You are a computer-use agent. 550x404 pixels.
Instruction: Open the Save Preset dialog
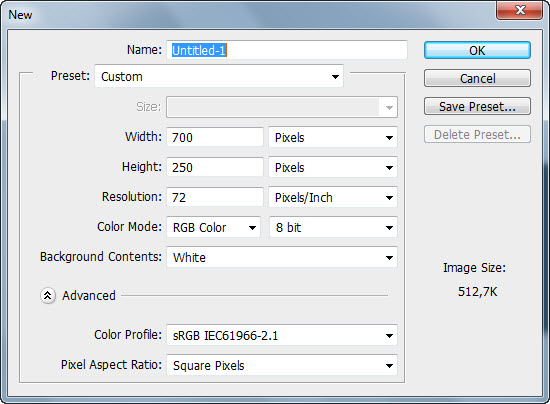[x=477, y=106]
